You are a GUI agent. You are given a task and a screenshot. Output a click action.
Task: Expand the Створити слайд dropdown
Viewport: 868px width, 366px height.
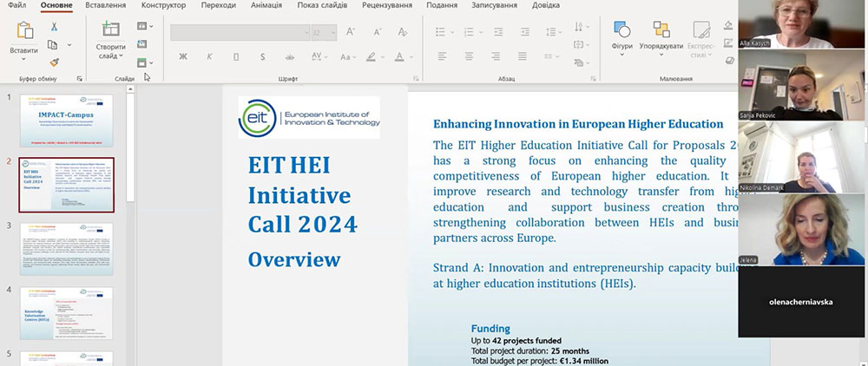coord(120,56)
